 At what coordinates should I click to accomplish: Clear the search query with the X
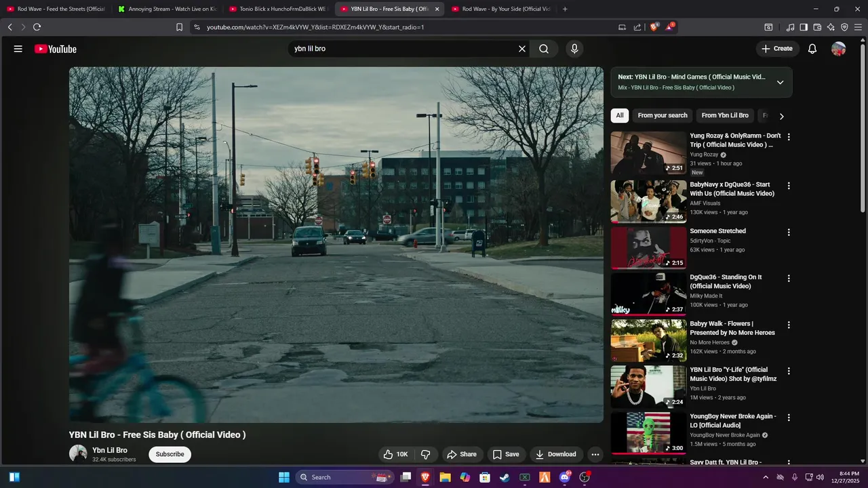(522, 49)
